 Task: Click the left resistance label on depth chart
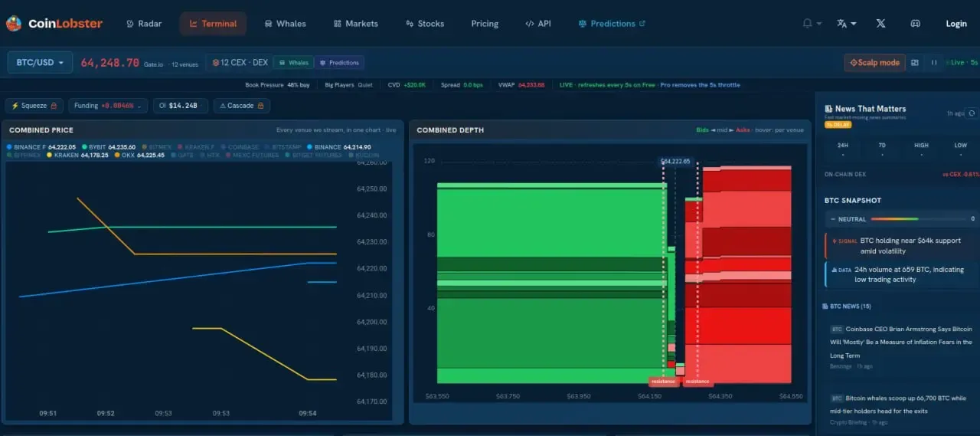pos(663,381)
